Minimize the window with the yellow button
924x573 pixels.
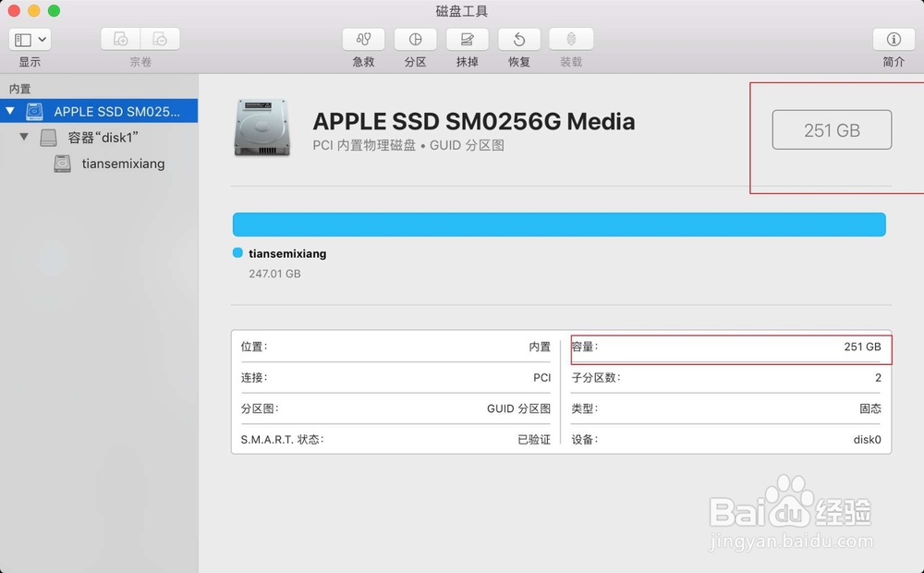34,10
